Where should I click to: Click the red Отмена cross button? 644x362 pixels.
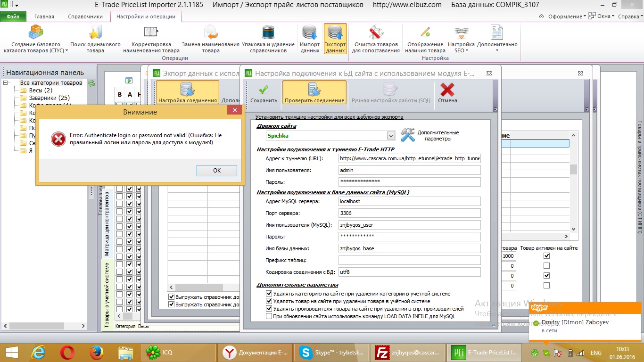click(x=447, y=93)
